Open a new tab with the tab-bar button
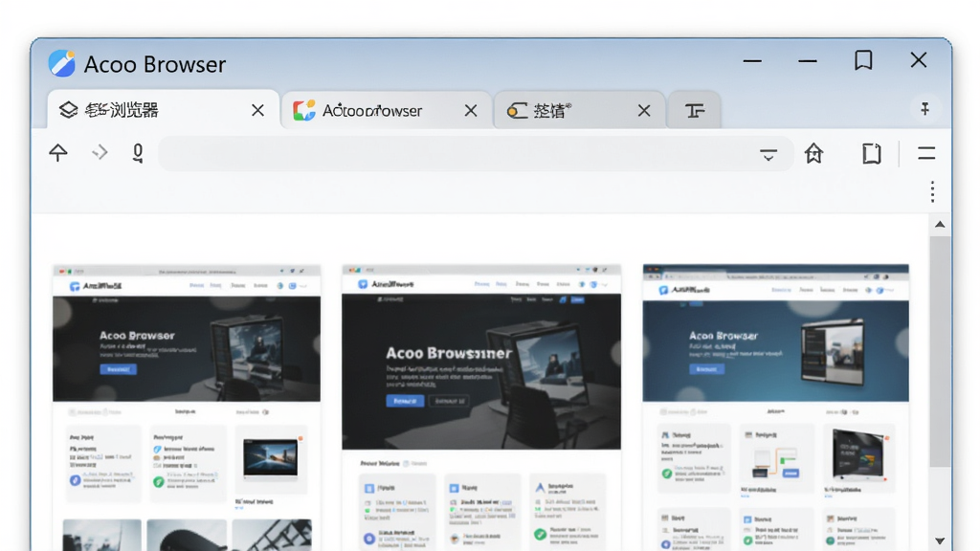 click(x=695, y=111)
